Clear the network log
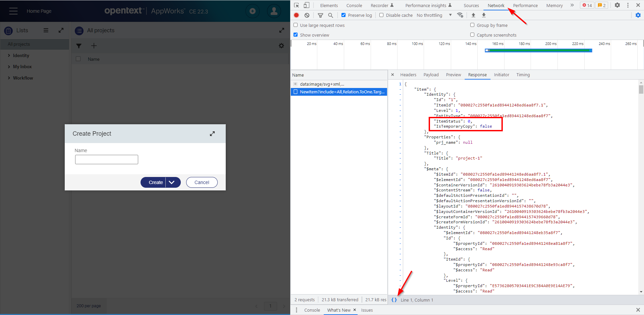Viewport: 644px width, 315px height. [x=307, y=15]
